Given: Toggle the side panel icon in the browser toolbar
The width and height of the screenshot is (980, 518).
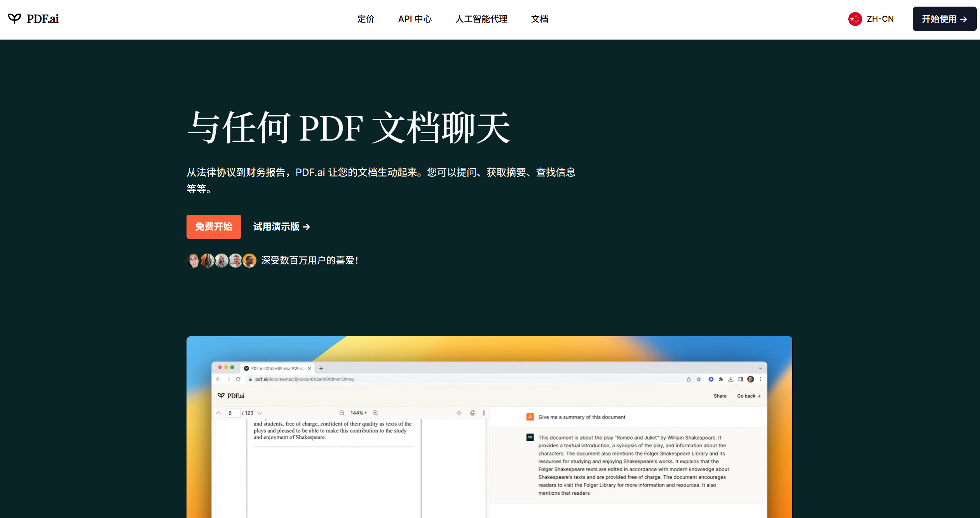Looking at the screenshot, I should pos(740,379).
